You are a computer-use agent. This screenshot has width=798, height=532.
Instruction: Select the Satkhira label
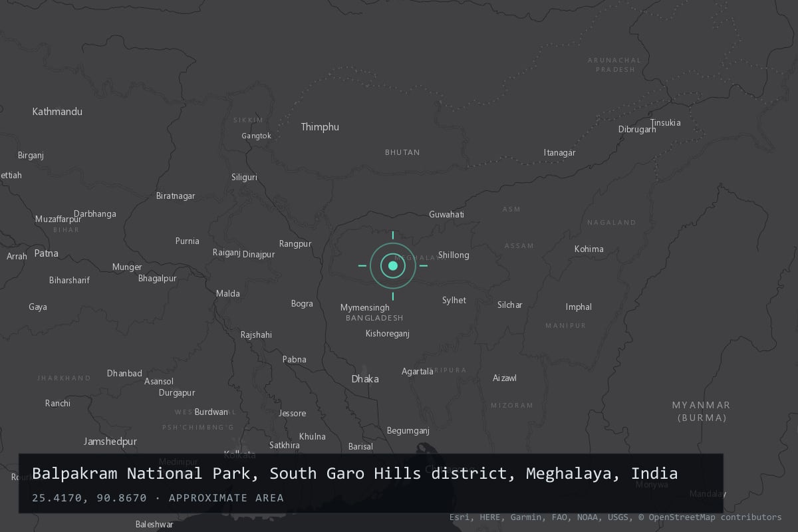tap(285, 446)
